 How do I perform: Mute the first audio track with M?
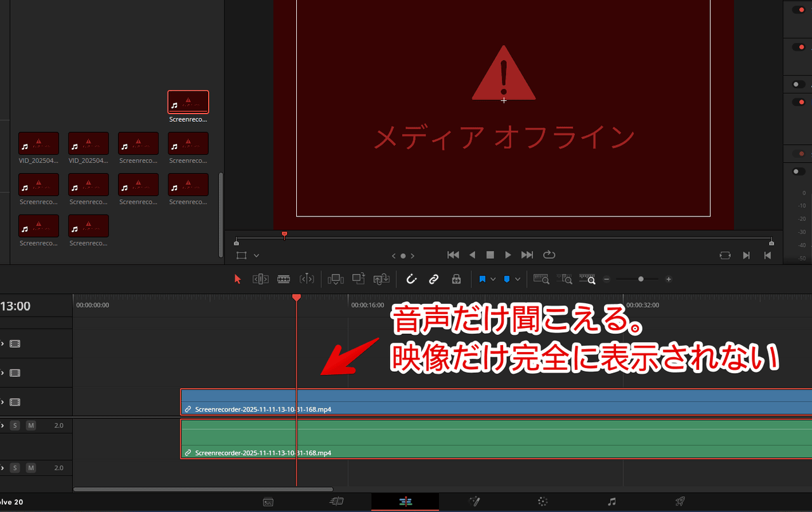click(30, 425)
